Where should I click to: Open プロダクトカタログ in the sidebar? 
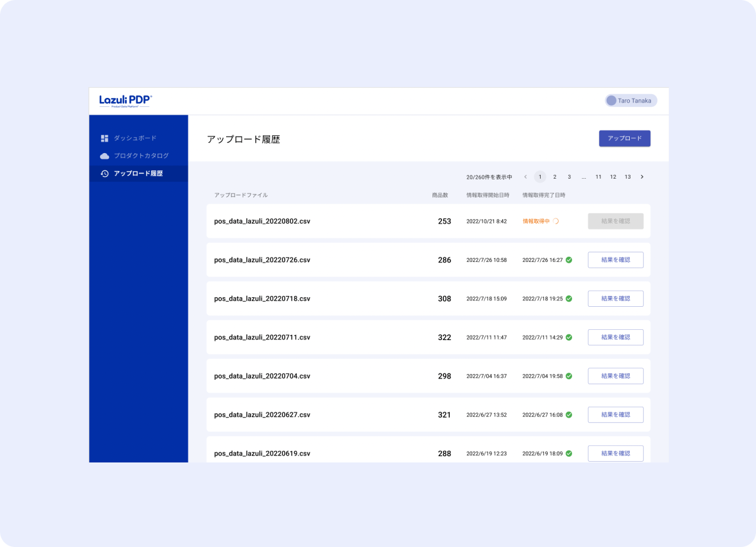[141, 156]
